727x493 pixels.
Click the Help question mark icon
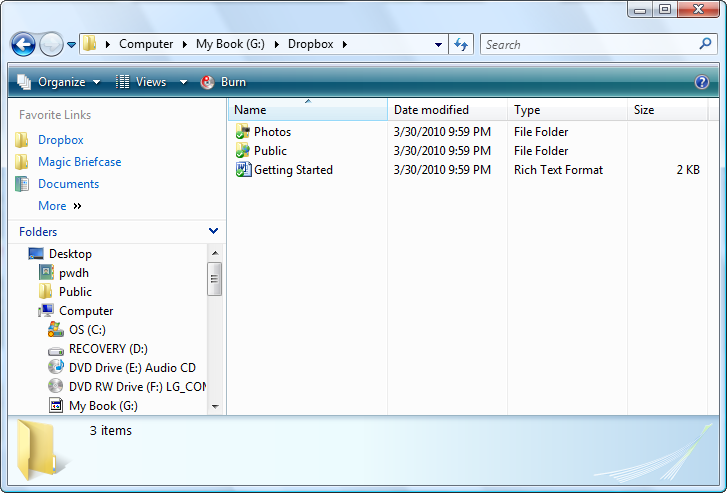coord(701,82)
